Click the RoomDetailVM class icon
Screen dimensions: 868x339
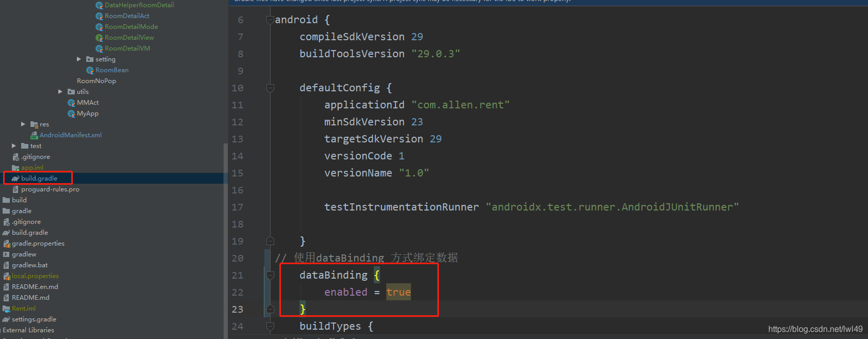[x=99, y=49]
